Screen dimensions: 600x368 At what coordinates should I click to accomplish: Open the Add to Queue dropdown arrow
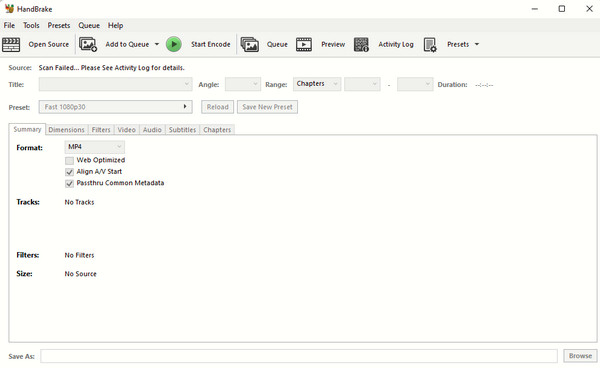point(157,44)
